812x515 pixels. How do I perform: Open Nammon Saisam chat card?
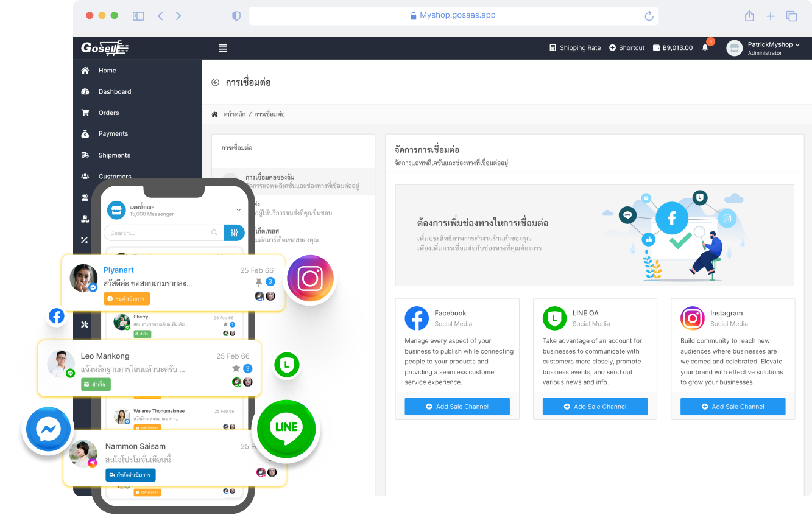click(175, 458)
